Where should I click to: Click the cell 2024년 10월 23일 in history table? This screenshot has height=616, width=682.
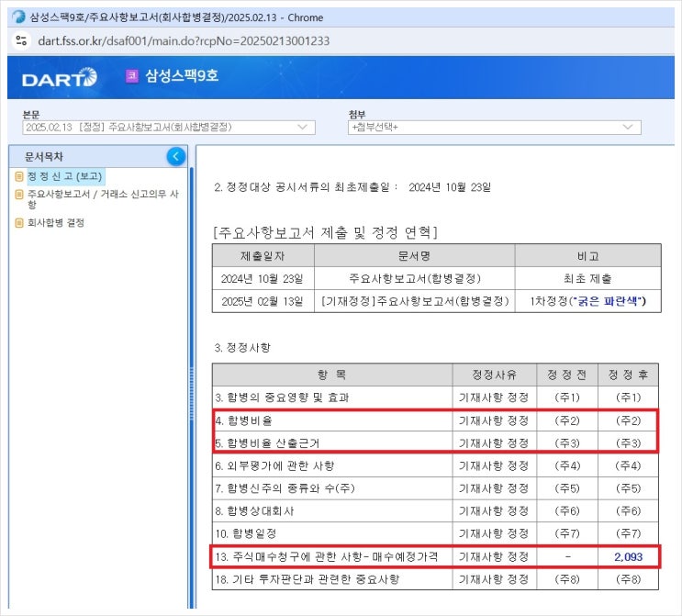click(x=263, y=278)
